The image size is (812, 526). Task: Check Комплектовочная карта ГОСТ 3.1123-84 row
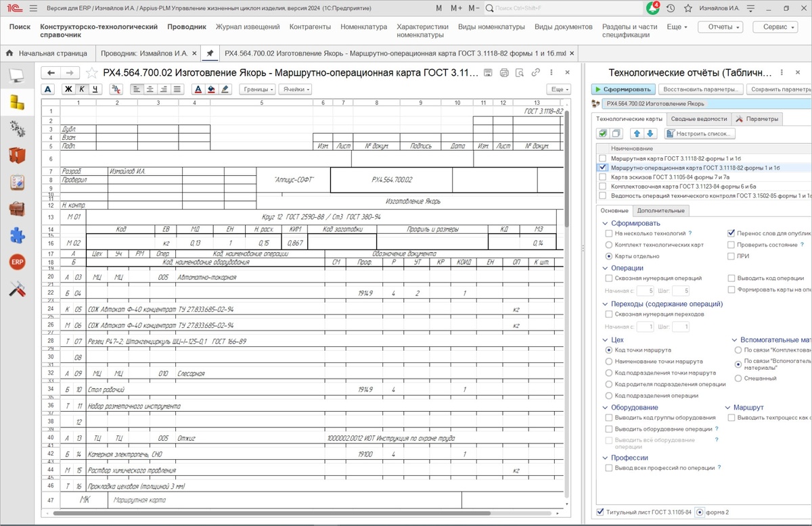602,186
